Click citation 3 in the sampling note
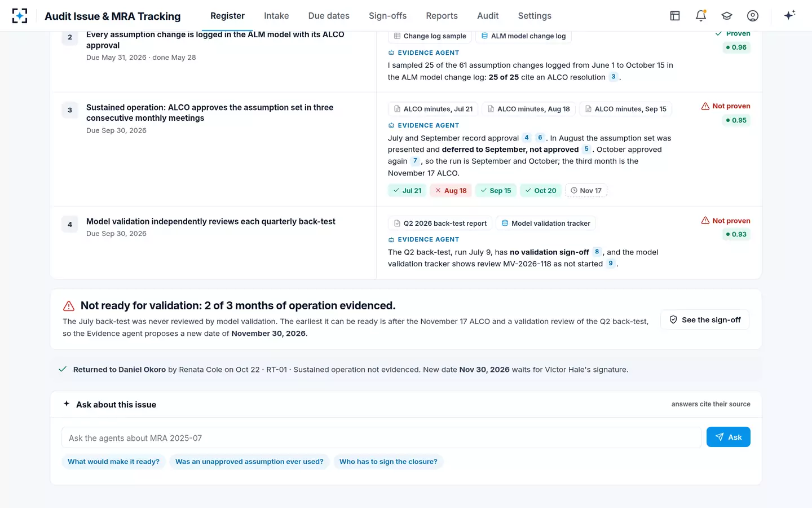812x508 pixels. pyautogui.click(x=613, y=77)
